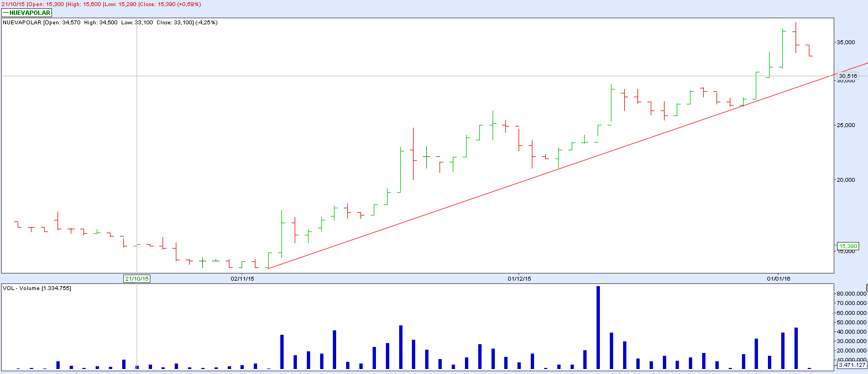Image resolution: width=868 pixels, height=374 pixels.
Task: Click the 20,000 price axis label
Action: pyautogui.click(x=846, y=180)
